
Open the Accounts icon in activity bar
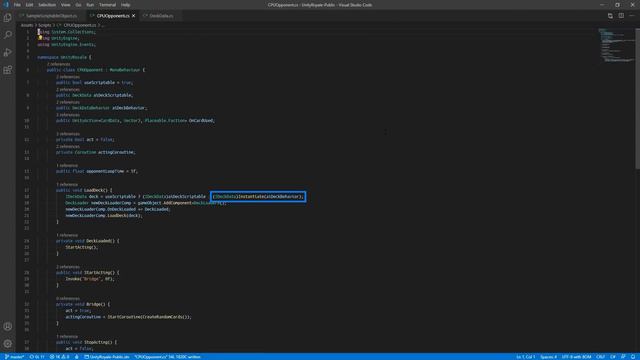click(x=7, y=327)
